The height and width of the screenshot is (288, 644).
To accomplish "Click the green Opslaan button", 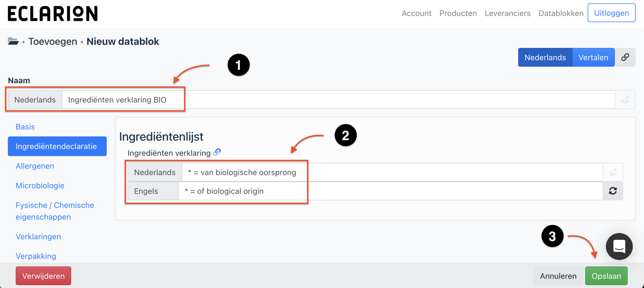I will pos(606,276).
